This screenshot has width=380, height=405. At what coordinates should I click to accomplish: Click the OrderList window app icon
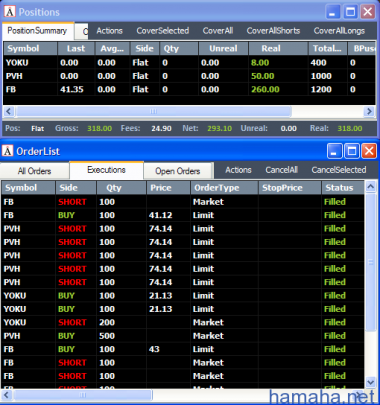tap(7, 151)
